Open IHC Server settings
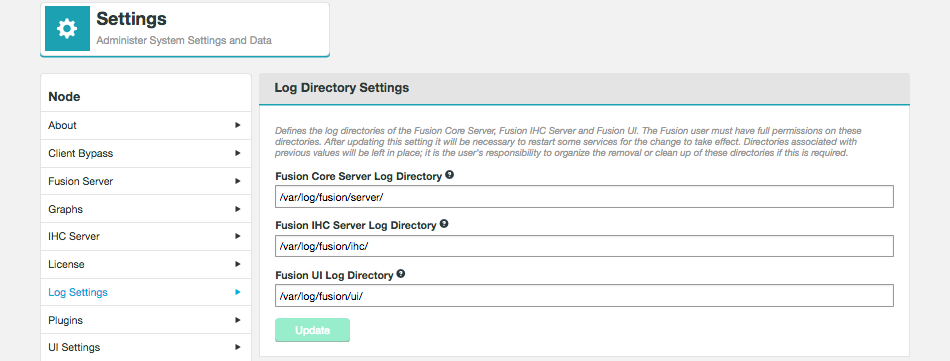 146,236
